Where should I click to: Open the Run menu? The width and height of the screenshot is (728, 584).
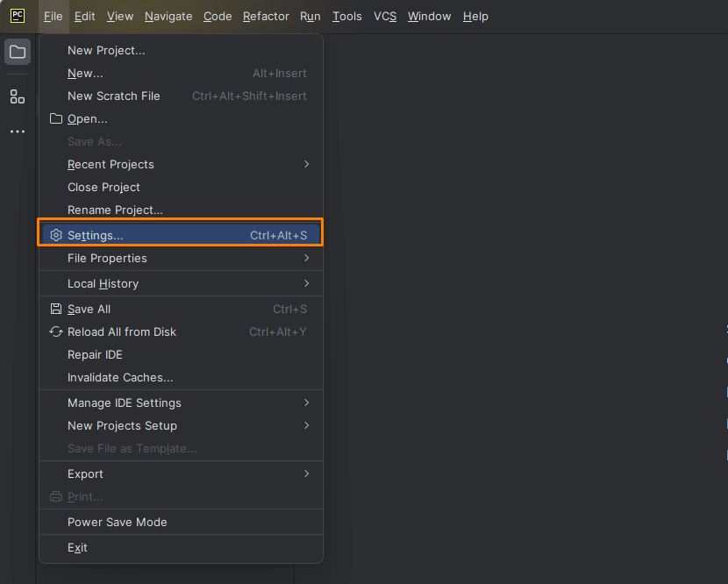(310, 17)
